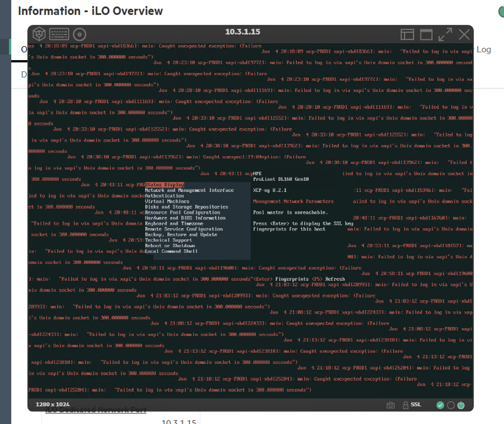Click the 'Pool master is unreachable.' text

click(x=290, y=213)
